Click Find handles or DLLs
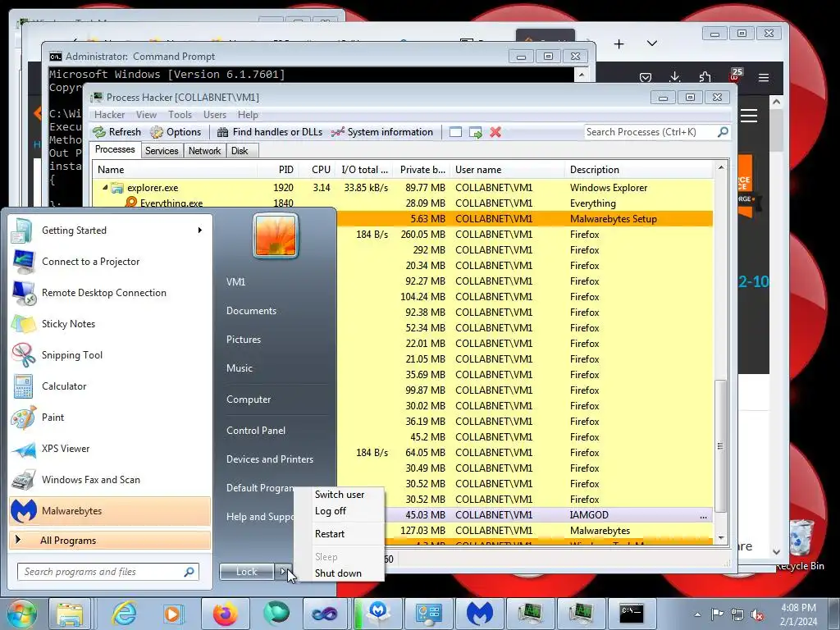Image resolution: width=840 pixels, height=630 pixels. (x=269, y=132)
